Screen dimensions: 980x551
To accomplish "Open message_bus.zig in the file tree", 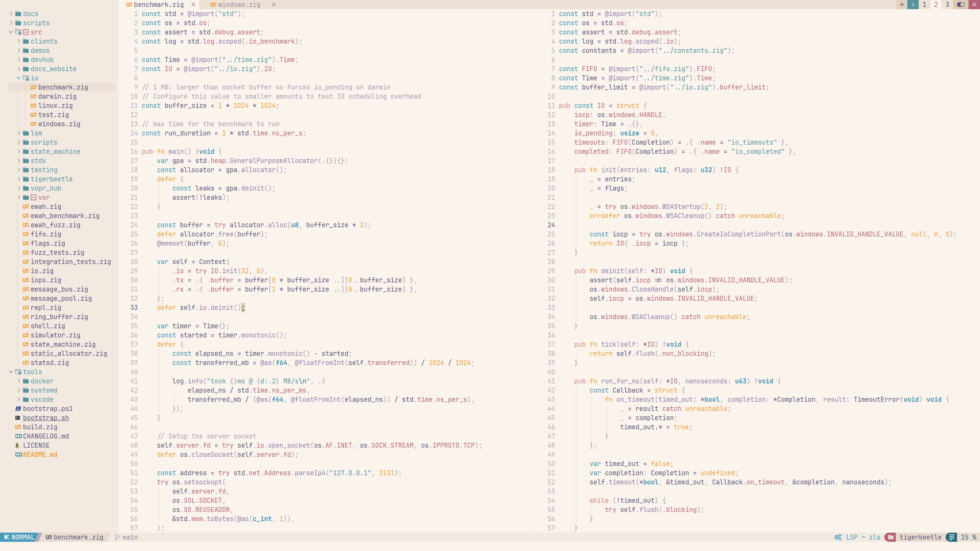I will [x=59, y=289].
